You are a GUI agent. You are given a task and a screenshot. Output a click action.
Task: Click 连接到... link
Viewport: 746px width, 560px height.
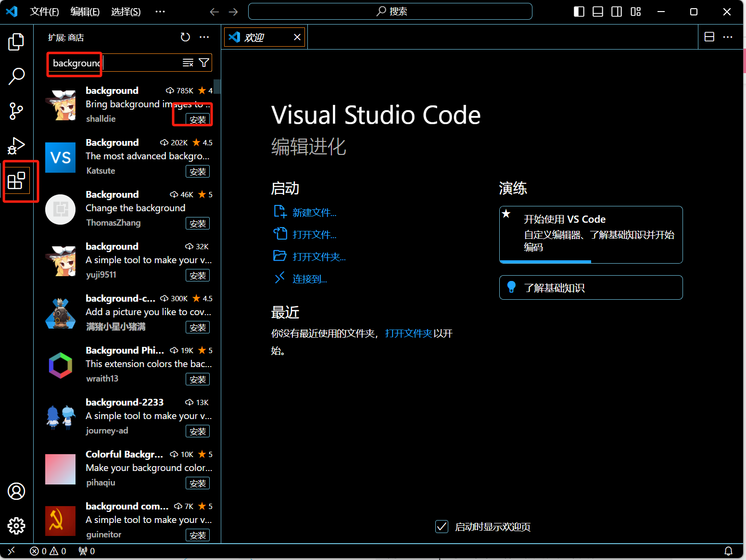[310, 279]
